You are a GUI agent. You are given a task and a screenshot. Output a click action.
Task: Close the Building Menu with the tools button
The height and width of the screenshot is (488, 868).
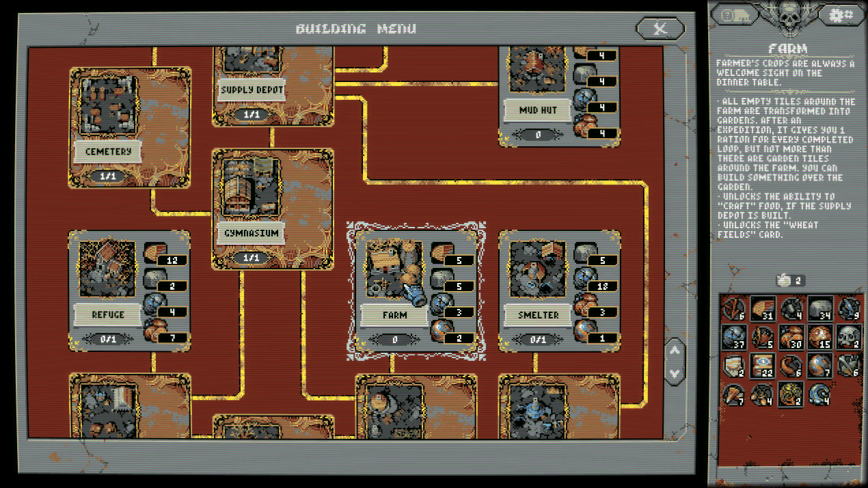pos(660,28)
